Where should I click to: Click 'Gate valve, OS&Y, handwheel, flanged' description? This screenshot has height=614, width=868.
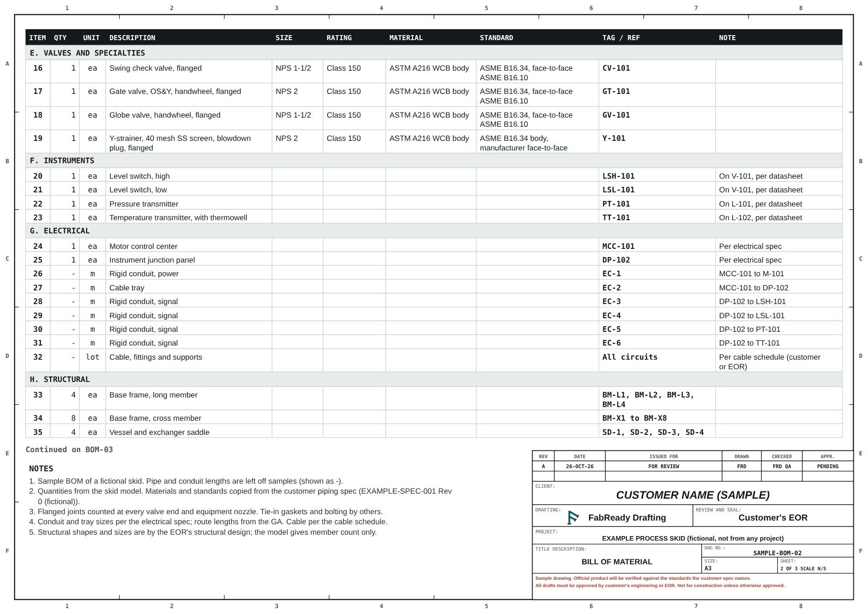[175, 92]
